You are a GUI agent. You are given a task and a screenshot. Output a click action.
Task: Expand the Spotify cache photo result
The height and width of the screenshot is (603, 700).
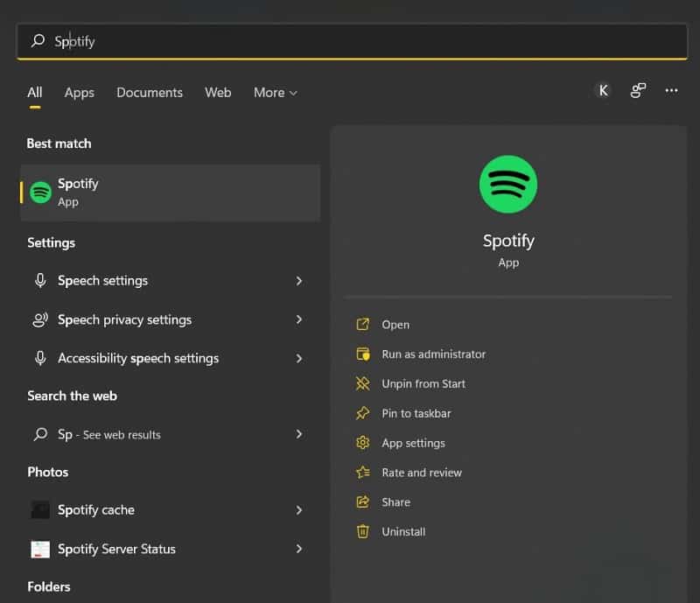pos(299,509)
